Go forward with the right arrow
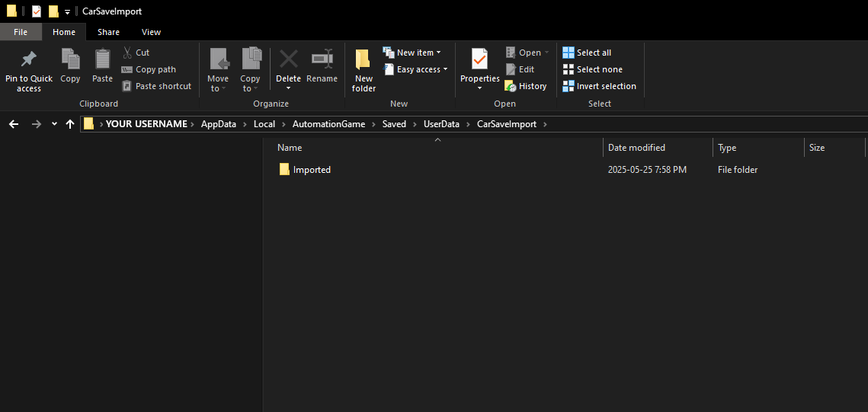Screen dimensions: 868x412 click(x=37, y=124)
